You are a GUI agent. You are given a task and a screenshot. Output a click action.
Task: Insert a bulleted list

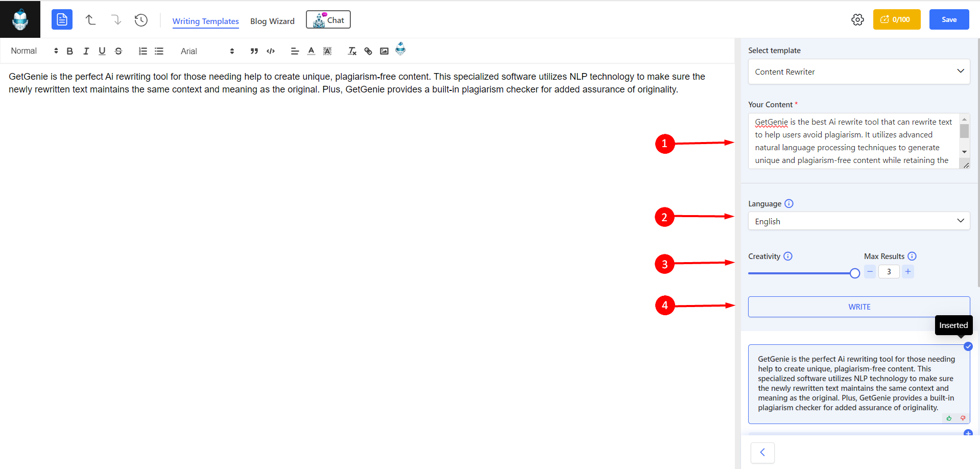(159, 51)
